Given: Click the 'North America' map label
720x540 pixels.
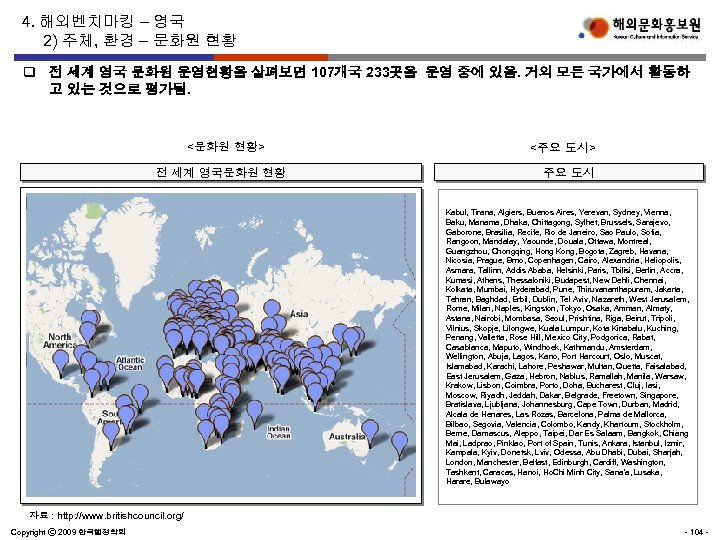Looking at the screenshot, I should pyautogui.click(x=60, y=341).
